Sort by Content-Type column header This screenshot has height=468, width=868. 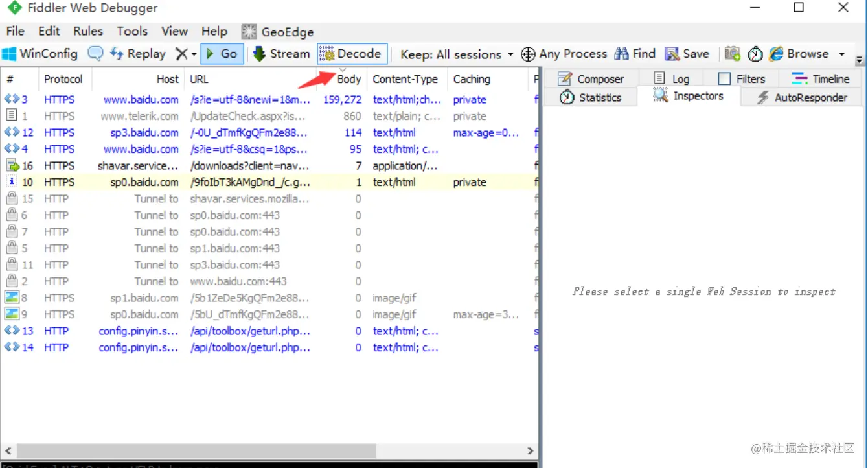pyautogui.click(x=405, y=79)
